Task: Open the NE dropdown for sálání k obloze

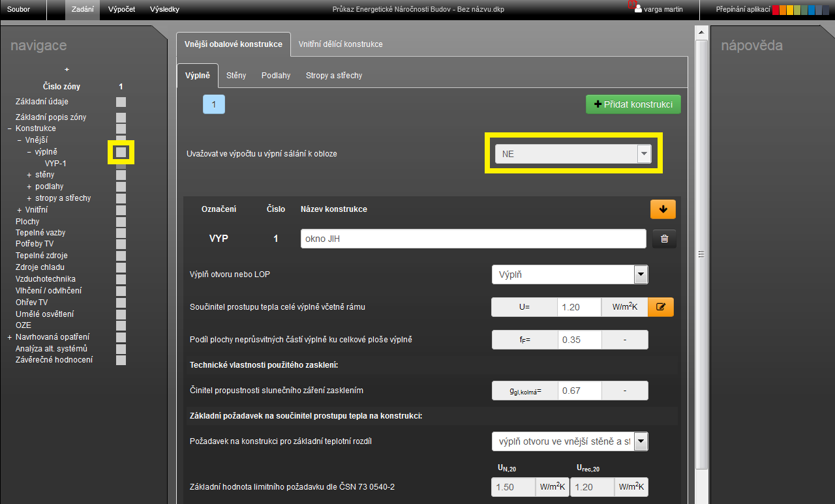Action: (573, 154)
